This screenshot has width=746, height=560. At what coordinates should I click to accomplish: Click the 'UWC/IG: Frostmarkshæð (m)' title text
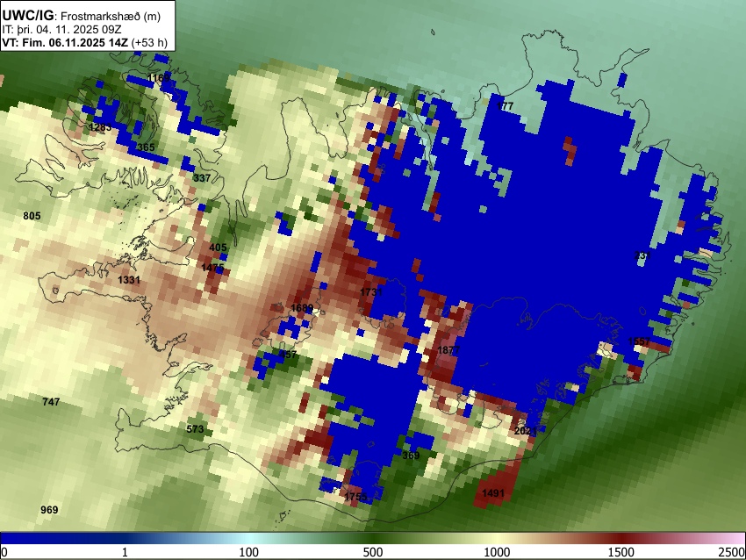click(82, 16)
